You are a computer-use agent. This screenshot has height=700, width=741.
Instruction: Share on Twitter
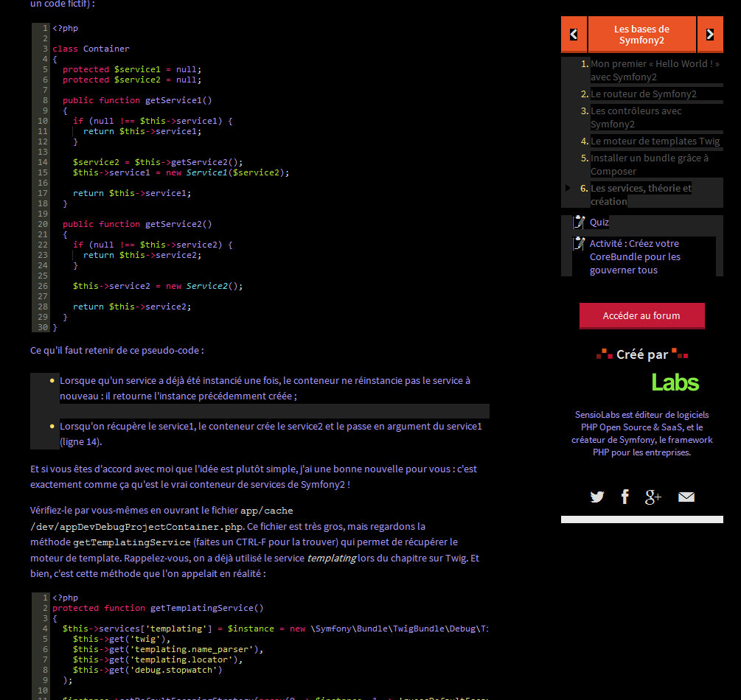[x=597, y=497]
